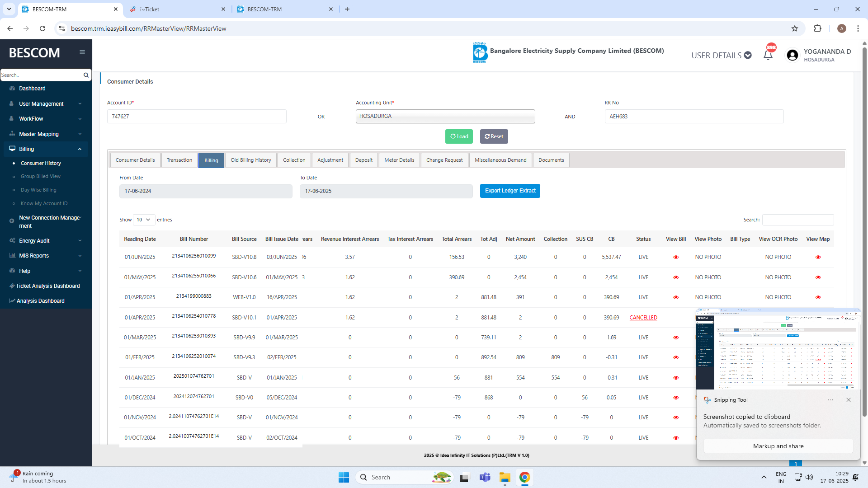The width and height of the screenshot is (868, 488).
Task: Click the BESCOM company logo
Action: tap(480, 52)
